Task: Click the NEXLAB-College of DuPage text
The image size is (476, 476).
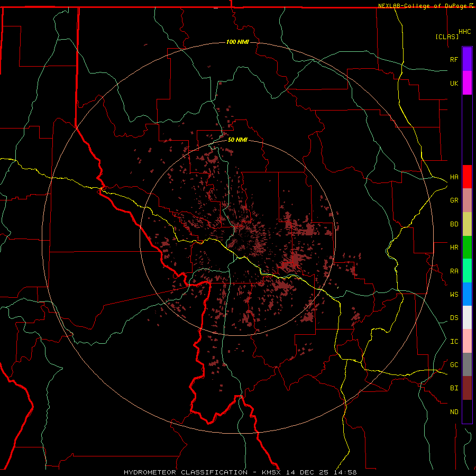Action: click(423, 6)
